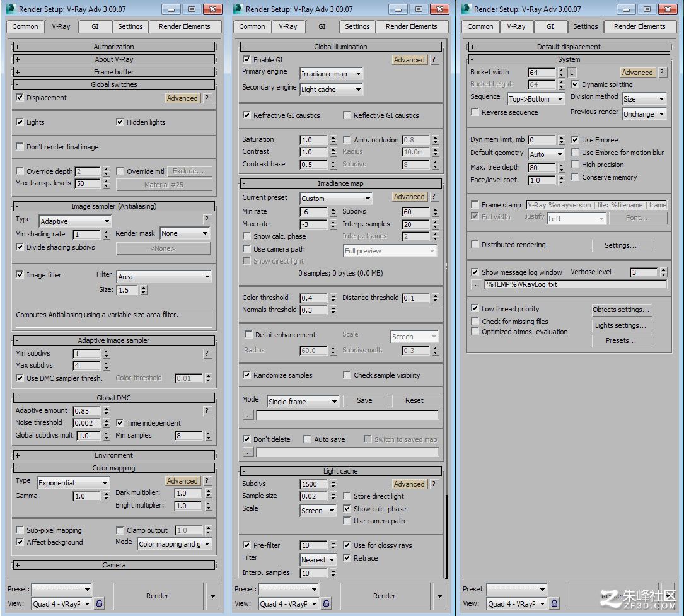The width and height of the screenshot is (684, 616).
Task: Open Render Elements tab in left window
Action: point(185,26)
